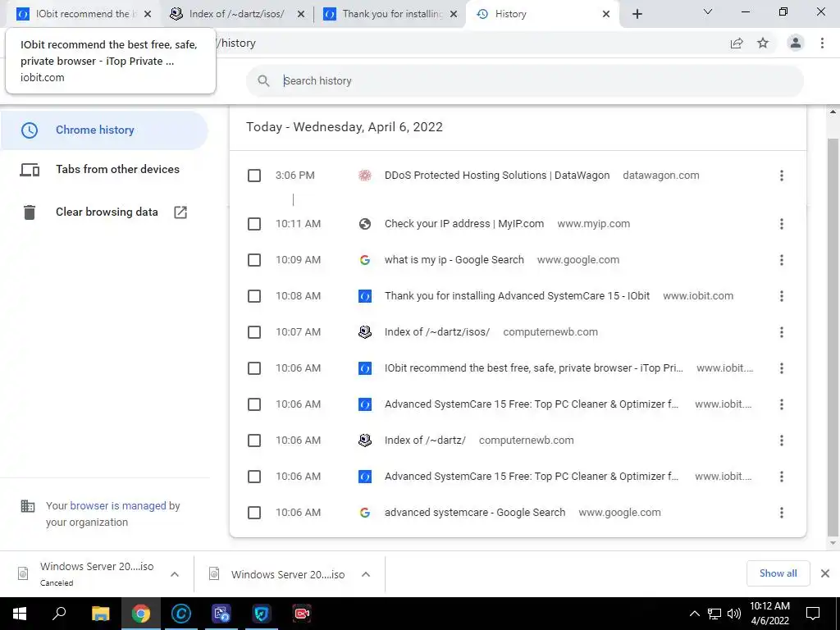The image size is (840, 630).
Task: Show hidden system tray icons
Action: pyautogui.click(x=694, y=614)
